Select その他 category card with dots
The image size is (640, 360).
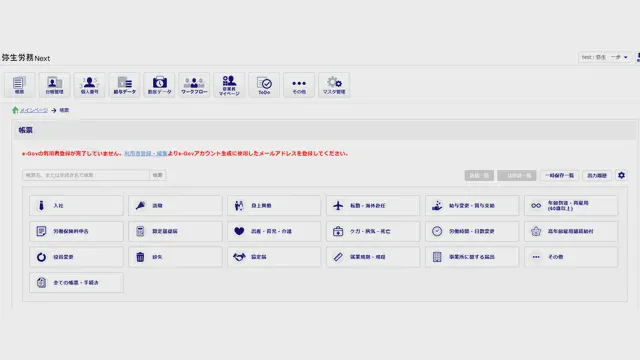571,257
